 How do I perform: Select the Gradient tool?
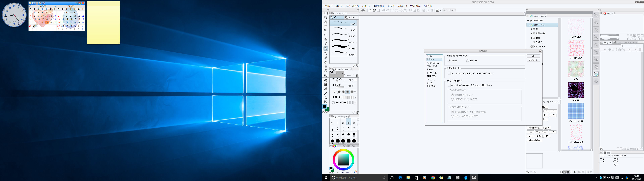point(326,84)
